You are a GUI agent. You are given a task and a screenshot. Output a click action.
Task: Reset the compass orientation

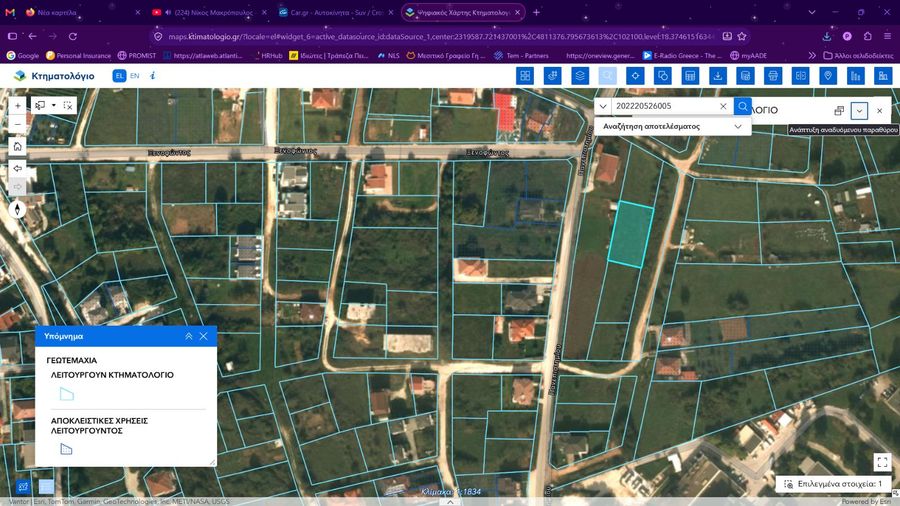[x=17, y=209]
